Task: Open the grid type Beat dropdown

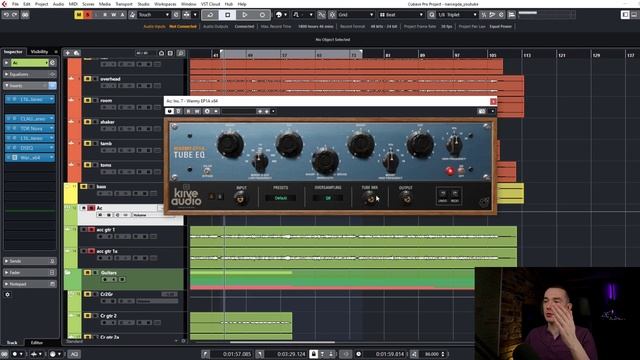Action: click(x=401, y=15)
